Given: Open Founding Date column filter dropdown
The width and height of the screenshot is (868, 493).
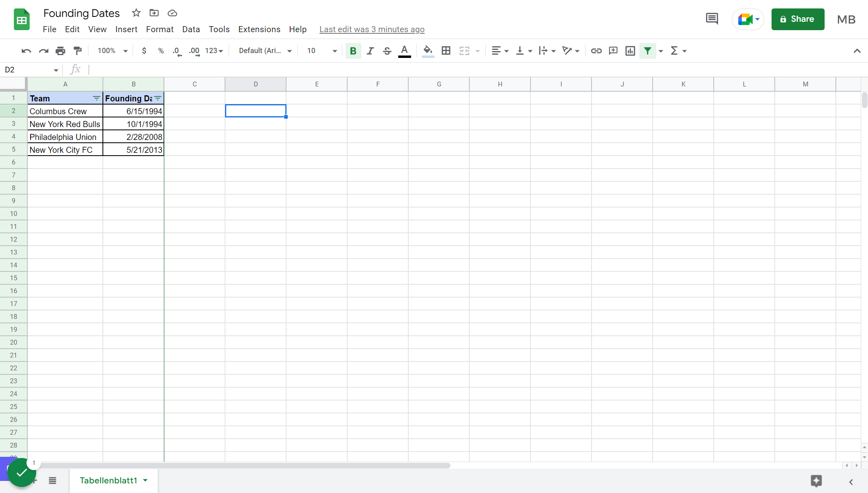Looking at the screenshot, I should pos(158,99).
